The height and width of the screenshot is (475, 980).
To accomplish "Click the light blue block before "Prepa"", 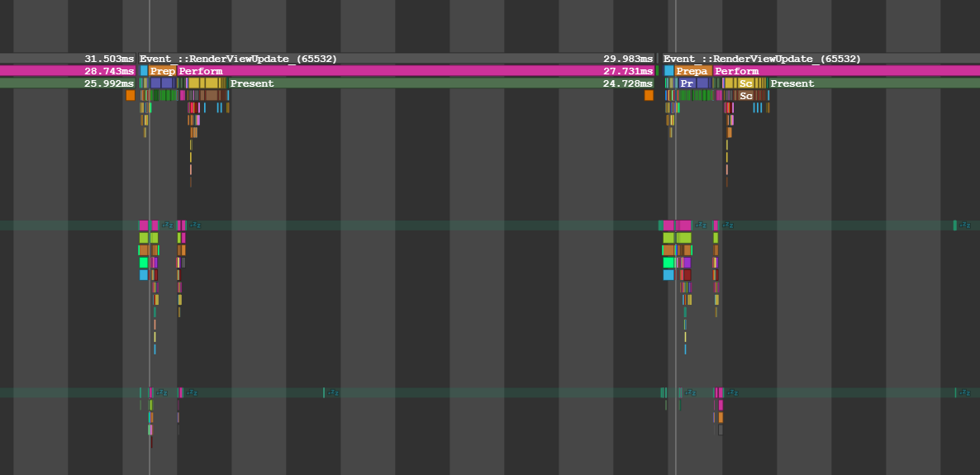I will coord(669,71).
